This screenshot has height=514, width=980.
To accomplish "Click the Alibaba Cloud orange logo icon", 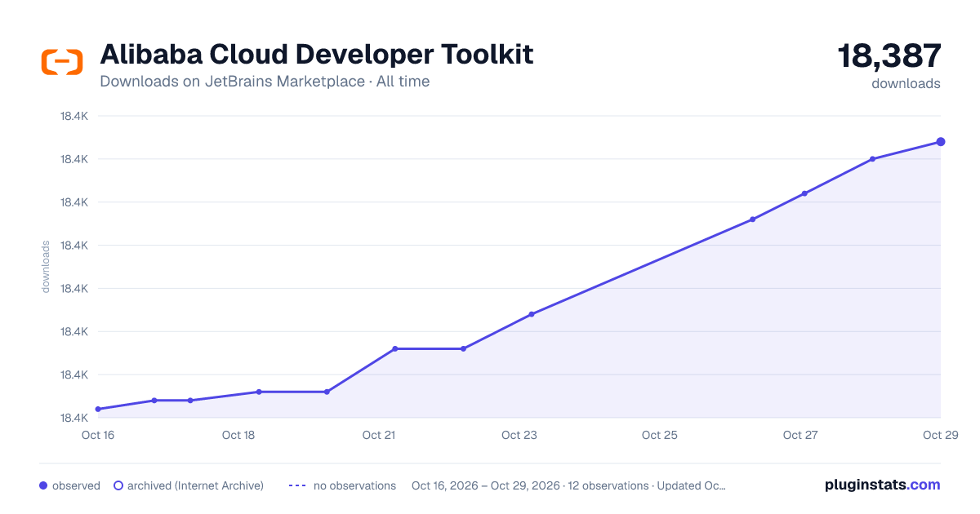I will pyautogui.click(x=62, y=62).
